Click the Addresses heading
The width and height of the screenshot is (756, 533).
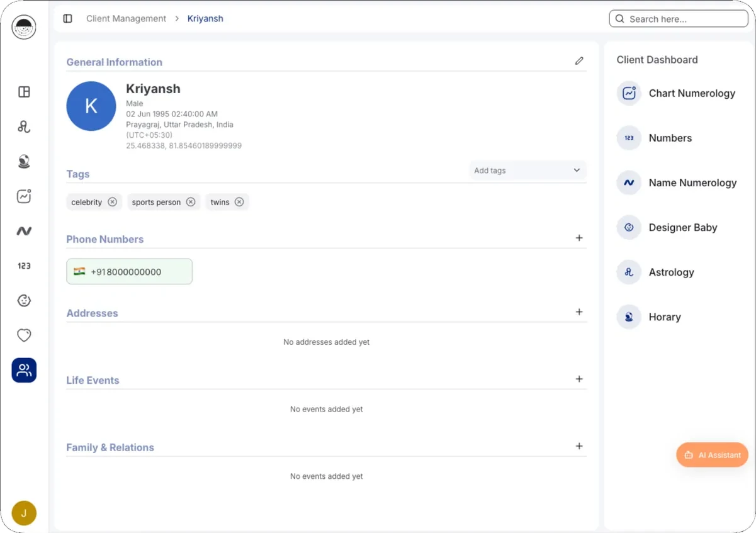93,313
